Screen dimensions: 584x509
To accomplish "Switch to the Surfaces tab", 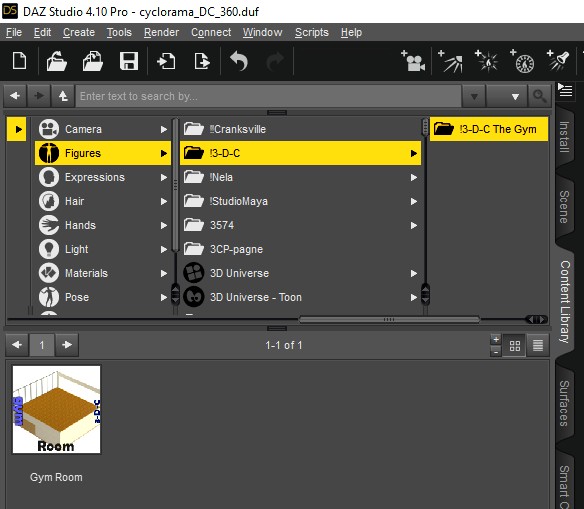I will point(564,403).
